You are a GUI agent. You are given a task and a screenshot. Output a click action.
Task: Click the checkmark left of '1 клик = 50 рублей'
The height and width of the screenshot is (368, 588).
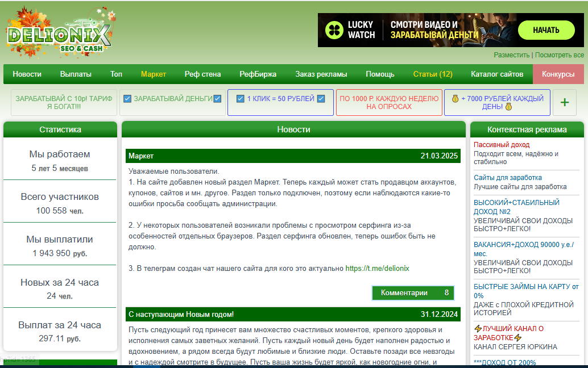(x=240, y=99)
